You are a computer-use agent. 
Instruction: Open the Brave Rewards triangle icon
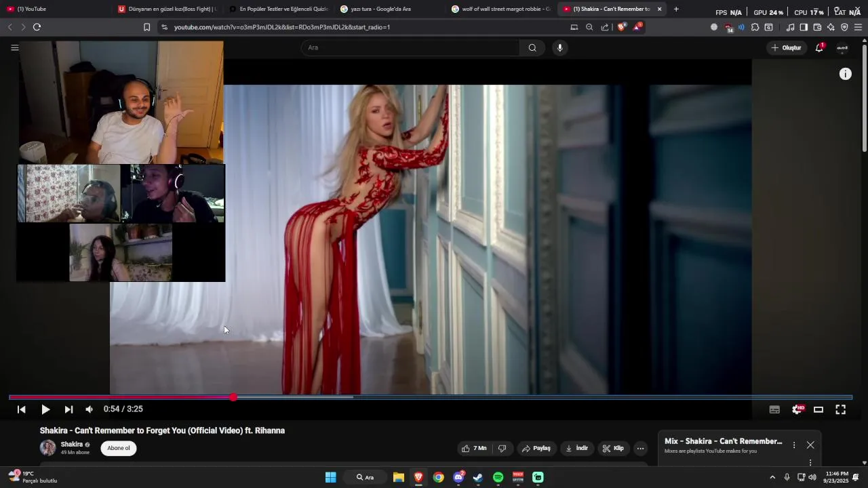tap(637, 27)
